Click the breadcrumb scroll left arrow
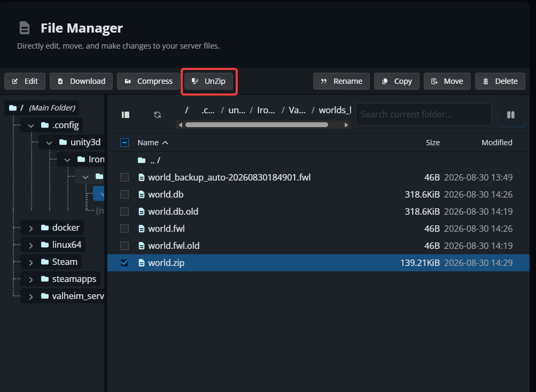Image resolution: width=536 pixels, height=392 pixels. click(181, 125)
